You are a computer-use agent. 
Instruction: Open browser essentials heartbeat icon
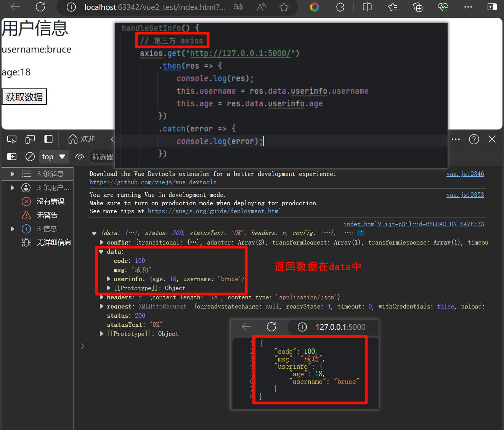(443, 7)
